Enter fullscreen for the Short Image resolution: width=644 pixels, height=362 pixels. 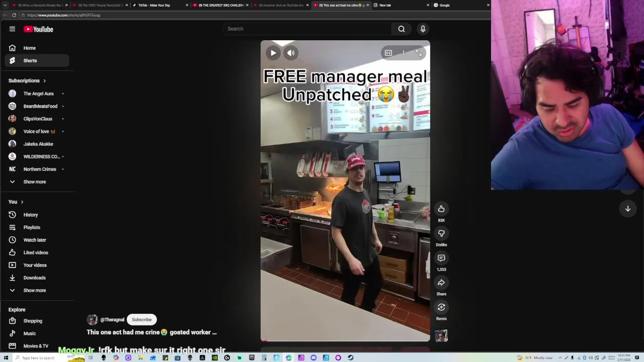(x=419, y=53)
